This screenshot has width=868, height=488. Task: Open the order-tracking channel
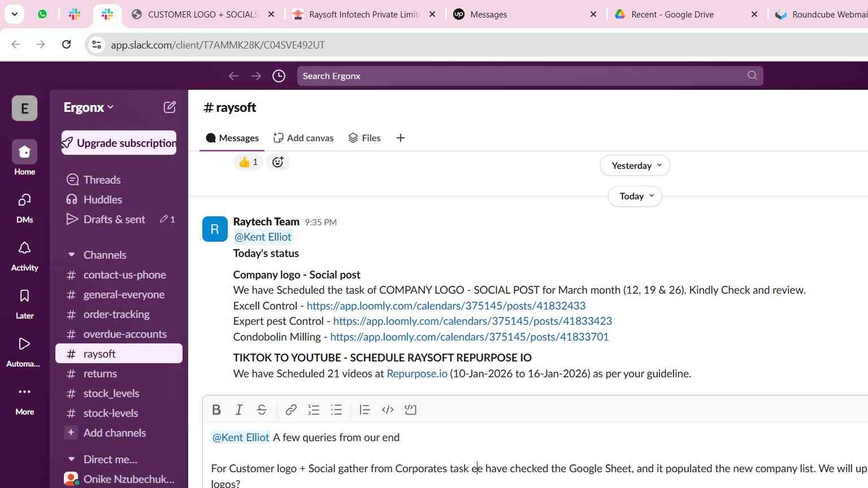coord(119,315)
